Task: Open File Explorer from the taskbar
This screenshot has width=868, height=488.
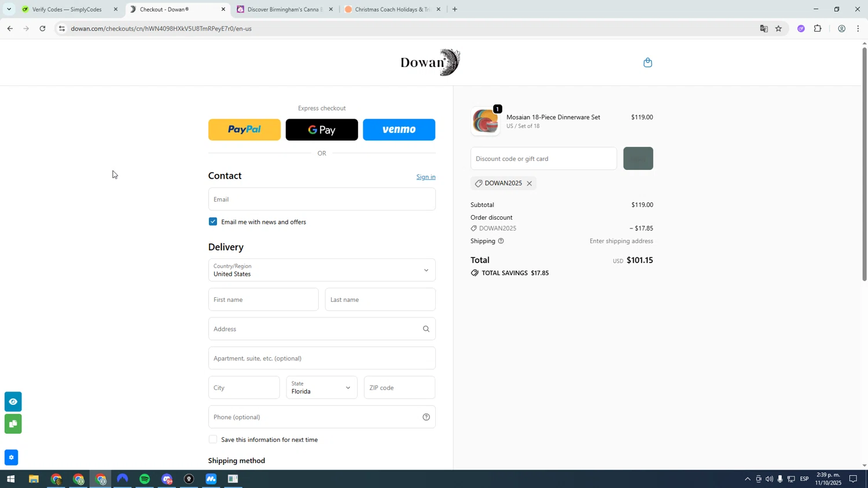Action: click(x=34, y=479)
